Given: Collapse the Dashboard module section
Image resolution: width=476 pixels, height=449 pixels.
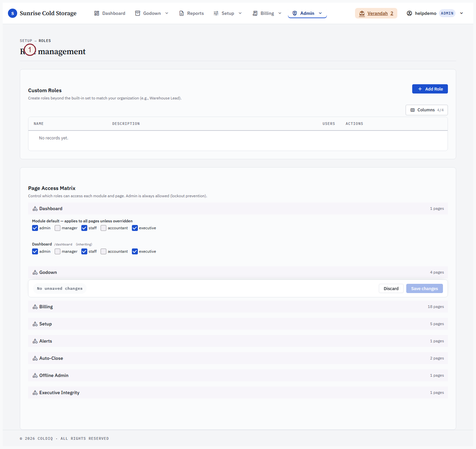Looking at the screenshot, I should point(238,208).
